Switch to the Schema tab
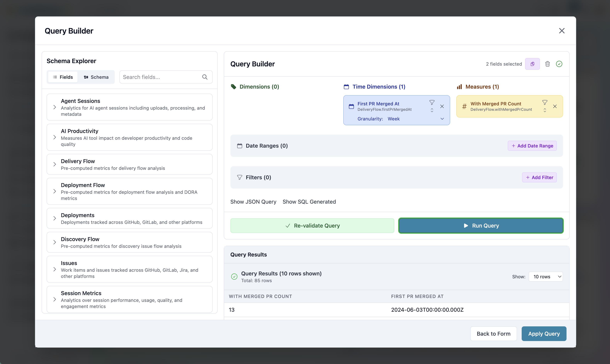 (x=96, y=77)
